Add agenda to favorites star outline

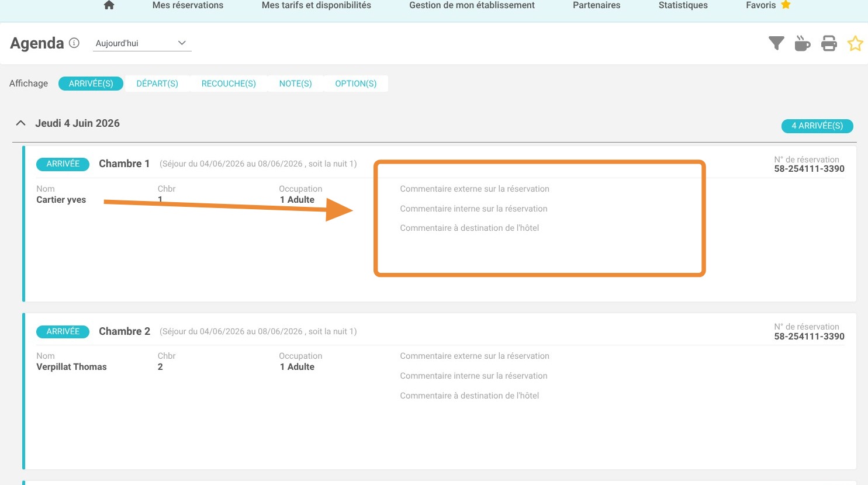[855, 43]
